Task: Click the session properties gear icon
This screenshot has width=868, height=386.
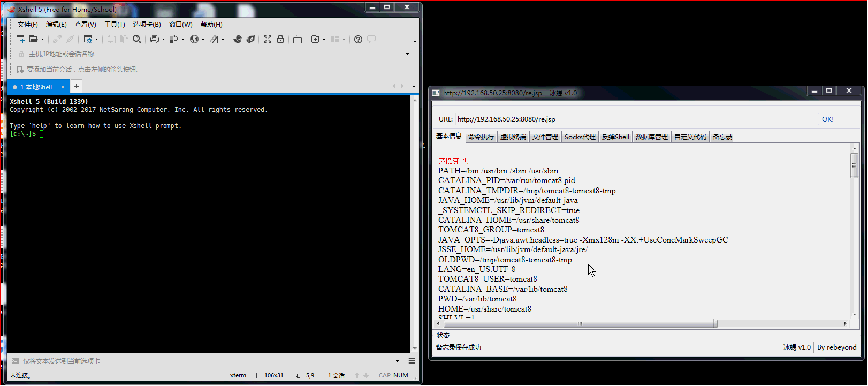Action: click(x=88, y=39)
